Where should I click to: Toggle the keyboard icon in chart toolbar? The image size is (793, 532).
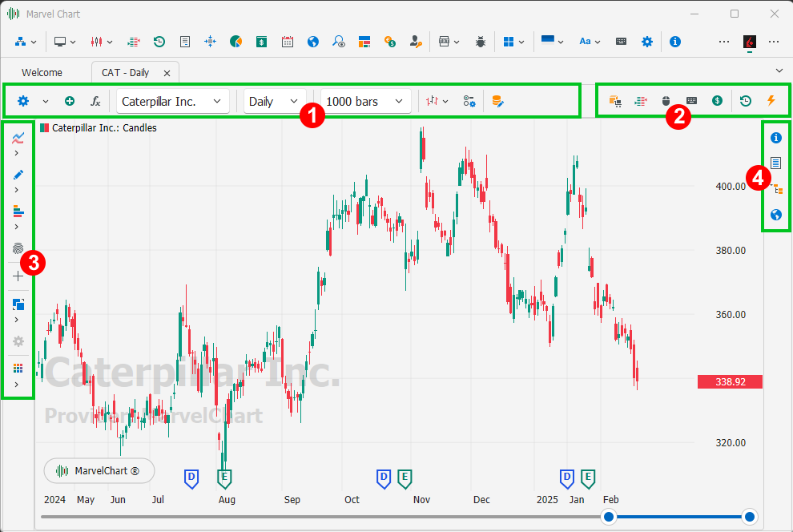[692, 101]
